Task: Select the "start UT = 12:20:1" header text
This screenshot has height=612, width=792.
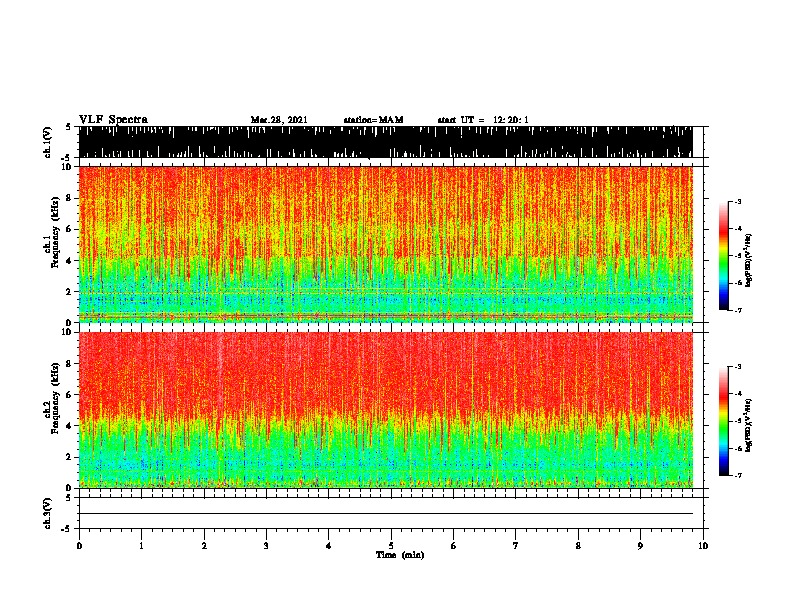Action: (x=483, y=120)
